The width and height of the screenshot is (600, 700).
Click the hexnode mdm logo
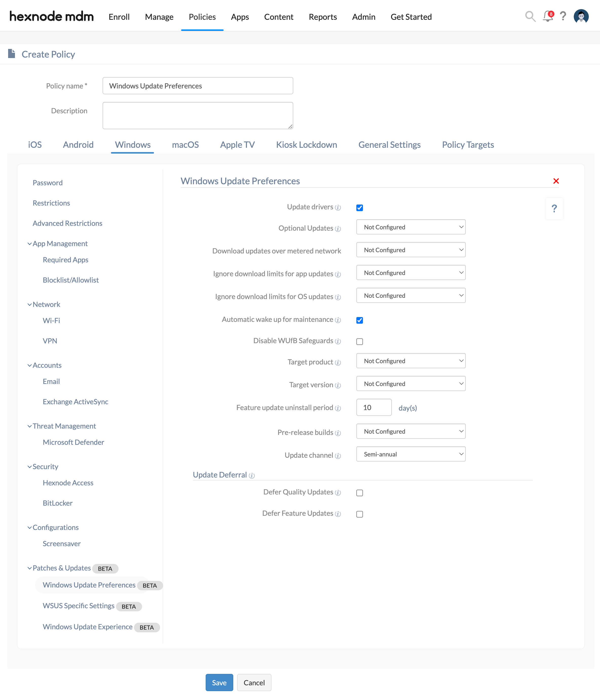(x=51, y=16)
